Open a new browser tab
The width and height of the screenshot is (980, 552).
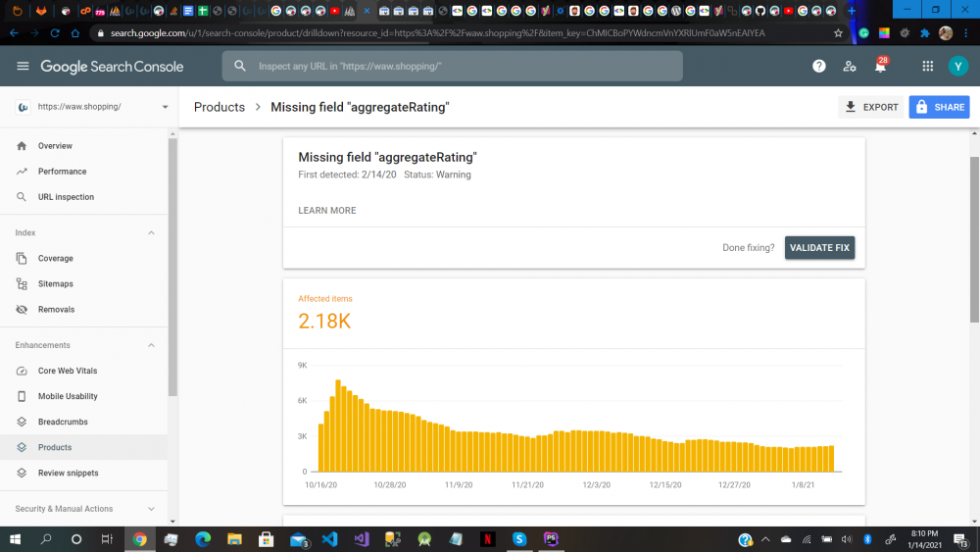[851, 11]
